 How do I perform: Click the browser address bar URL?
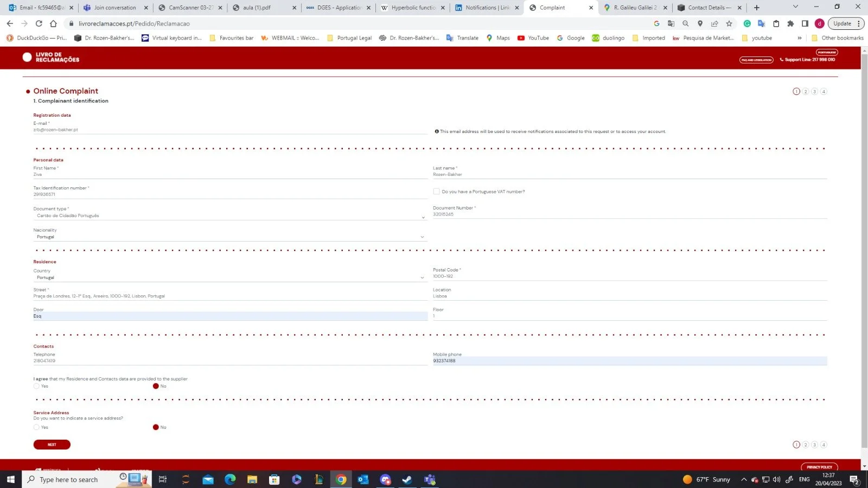[x=134, y=24]
